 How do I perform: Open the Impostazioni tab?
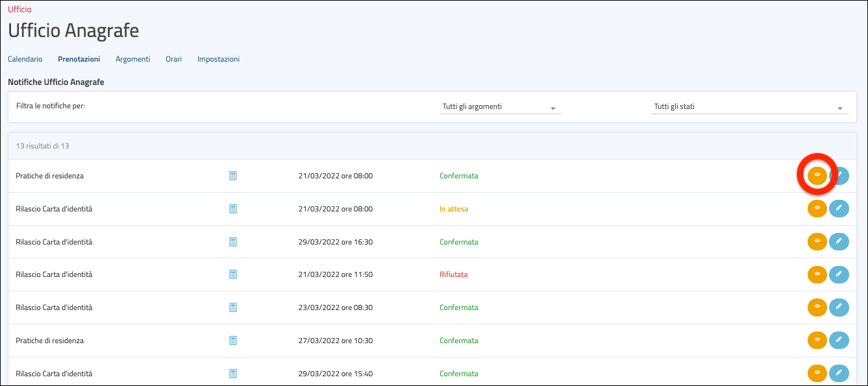[218, 59]
